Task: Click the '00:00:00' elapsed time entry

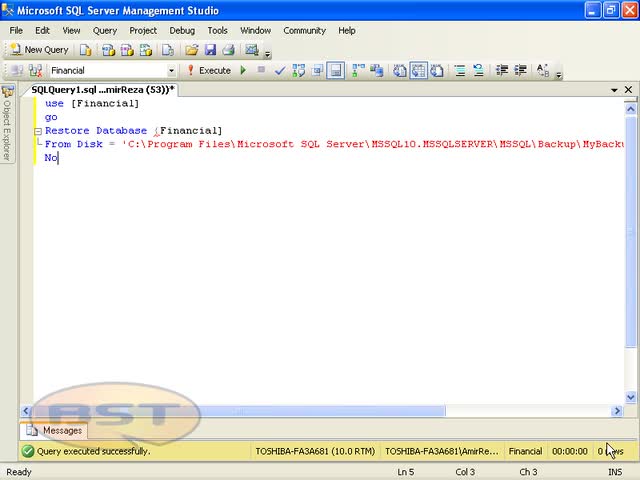Action: (569, 451)
